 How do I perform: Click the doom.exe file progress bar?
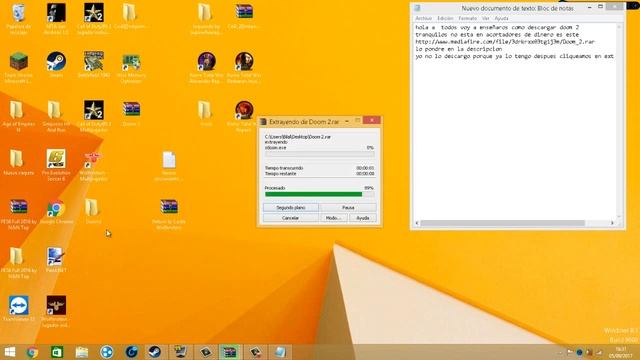pos(320,154)
